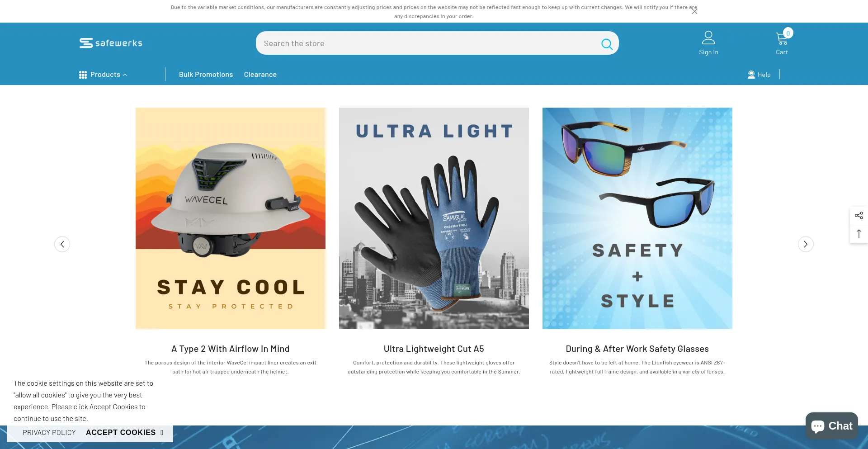Click the Lionfish eyewear description text
Viewport: 868px width, 449px height.
[637, 367]
